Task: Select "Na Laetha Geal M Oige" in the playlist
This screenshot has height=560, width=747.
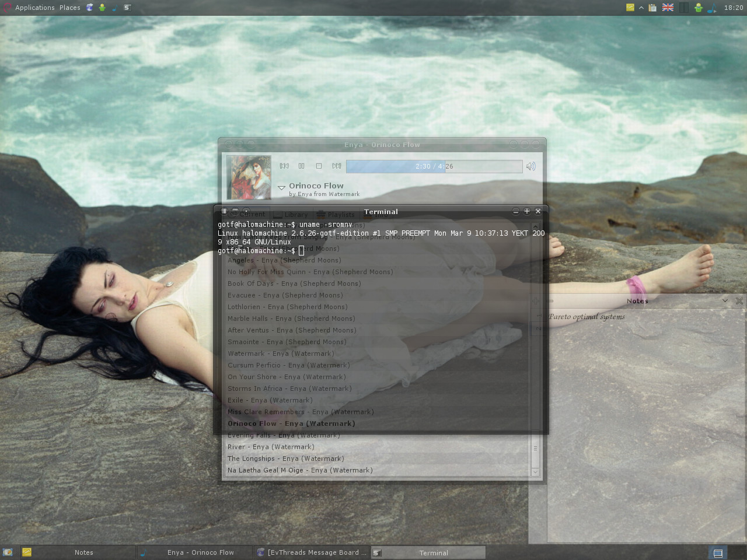Action: coord(378,470)
